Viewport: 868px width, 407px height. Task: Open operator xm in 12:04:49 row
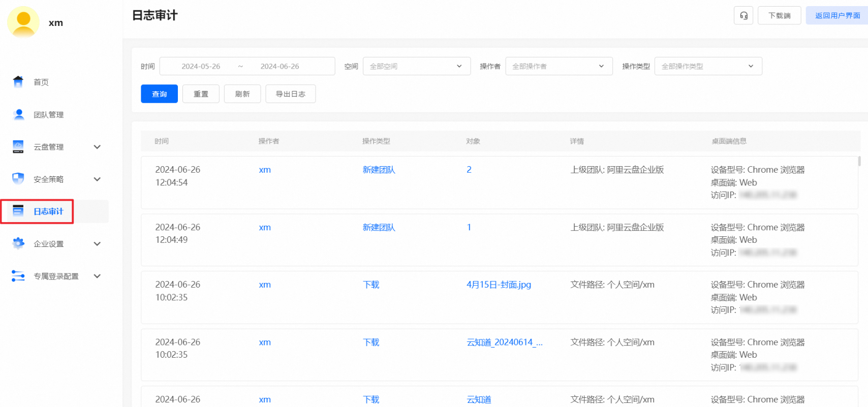pyautogui.click(x=265, y=227)
